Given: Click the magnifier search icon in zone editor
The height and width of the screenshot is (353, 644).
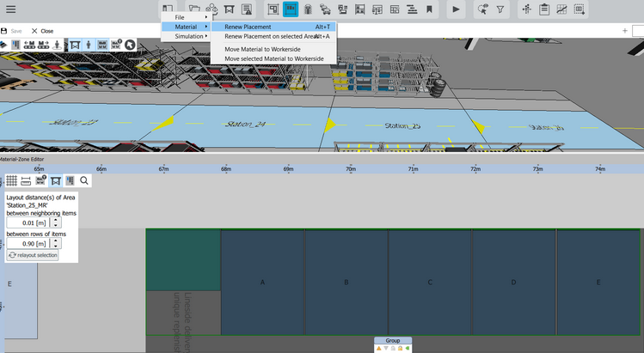Looking at the screenshot, I should point(84,181).
